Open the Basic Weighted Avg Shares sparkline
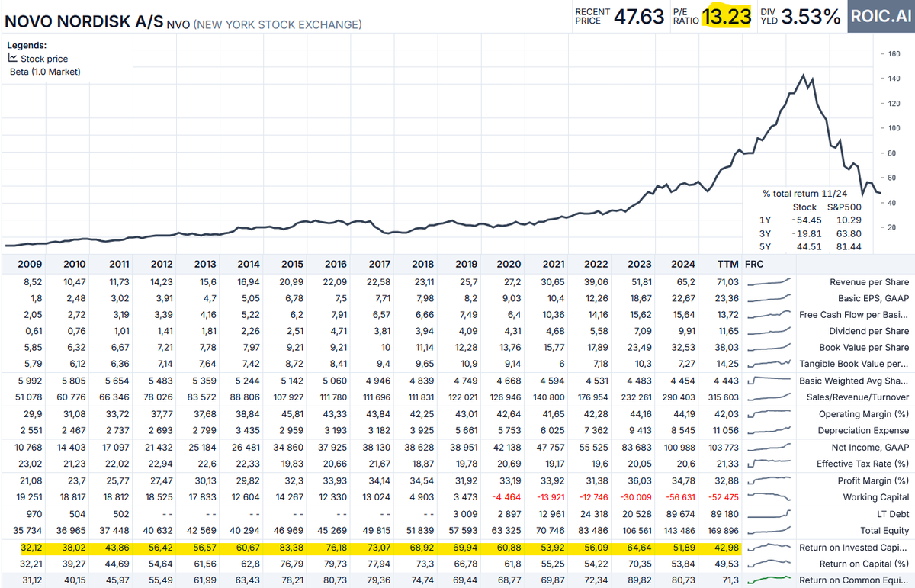 tap(769, 381)
